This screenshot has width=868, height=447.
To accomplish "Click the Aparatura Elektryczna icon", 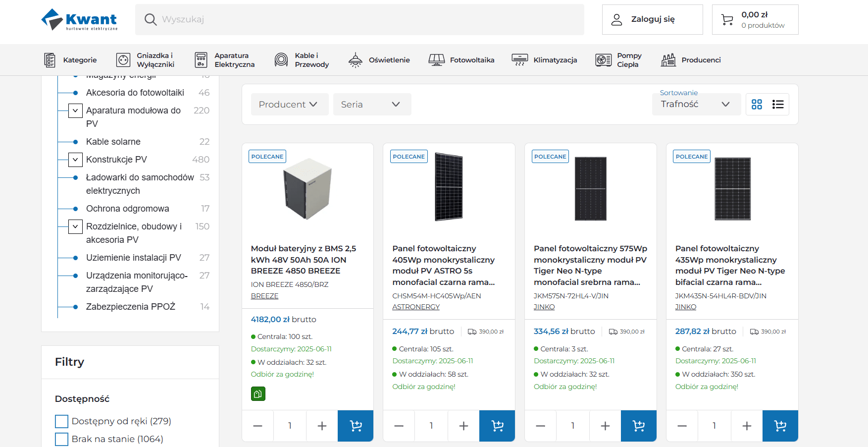I will pyautogui.click(x=201, y=60).
